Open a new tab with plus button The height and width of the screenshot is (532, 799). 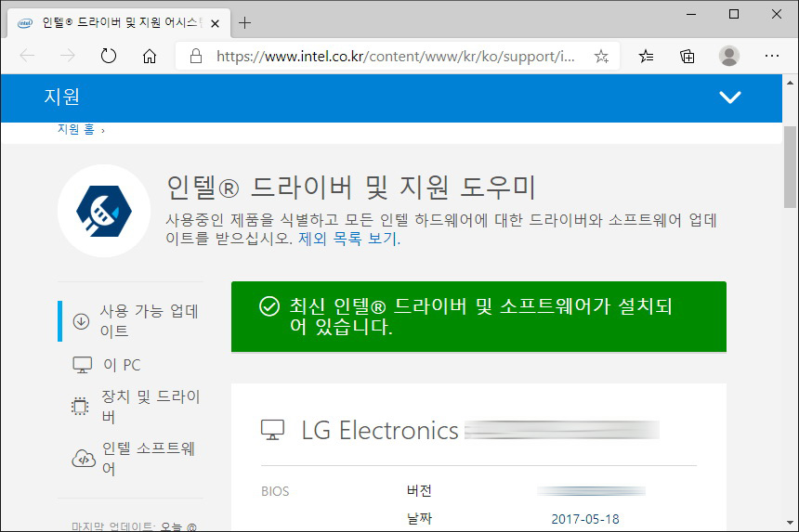pyautogui.click(x=245, y=23)
